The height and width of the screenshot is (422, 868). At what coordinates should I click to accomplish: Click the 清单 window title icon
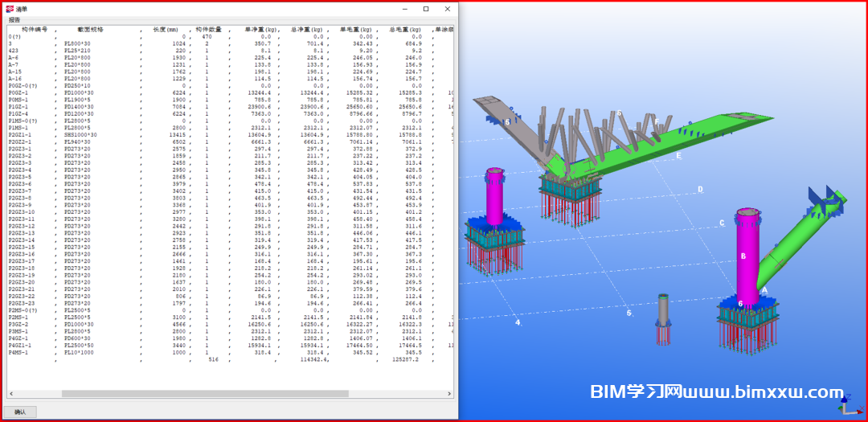10,8
